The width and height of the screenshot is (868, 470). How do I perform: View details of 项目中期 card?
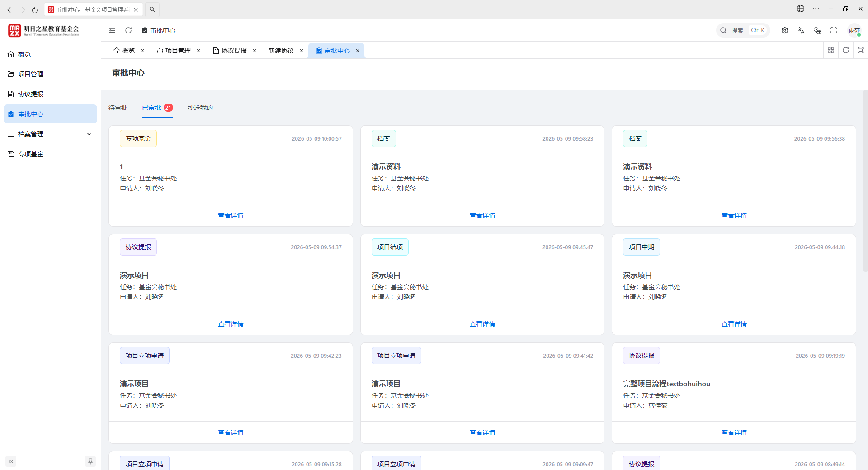pyautogui.click(x=734, y=324)
